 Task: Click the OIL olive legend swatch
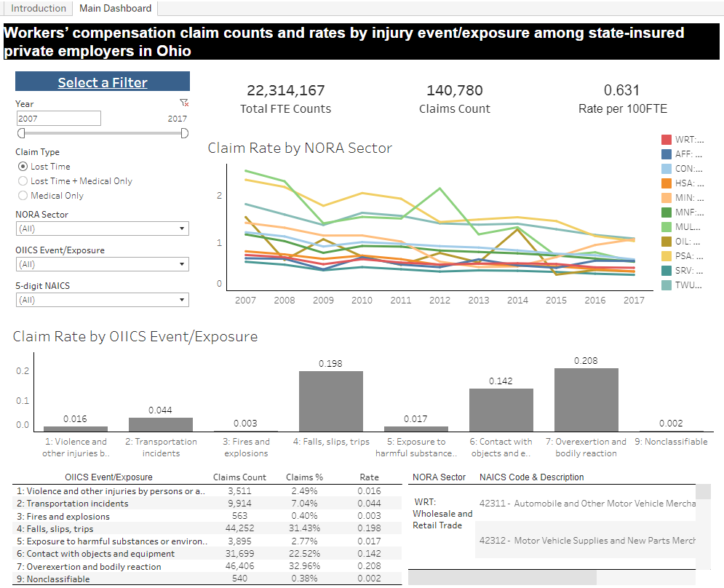pyautogui.click(x=667, y=241)
